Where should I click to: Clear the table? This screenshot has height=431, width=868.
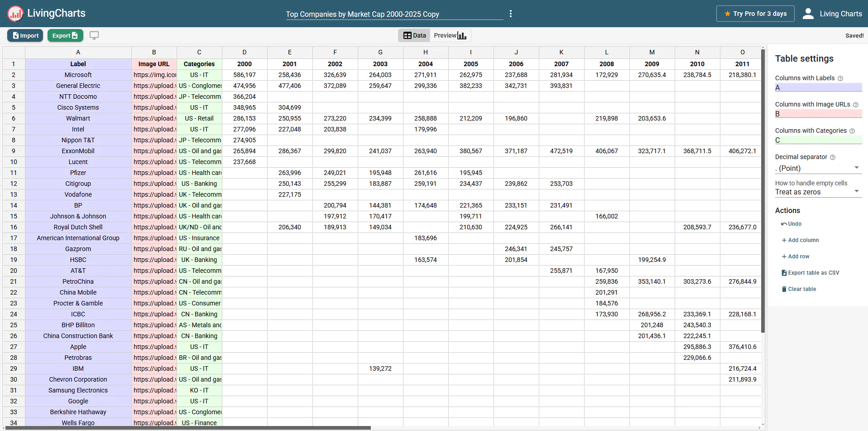[799, 289]
